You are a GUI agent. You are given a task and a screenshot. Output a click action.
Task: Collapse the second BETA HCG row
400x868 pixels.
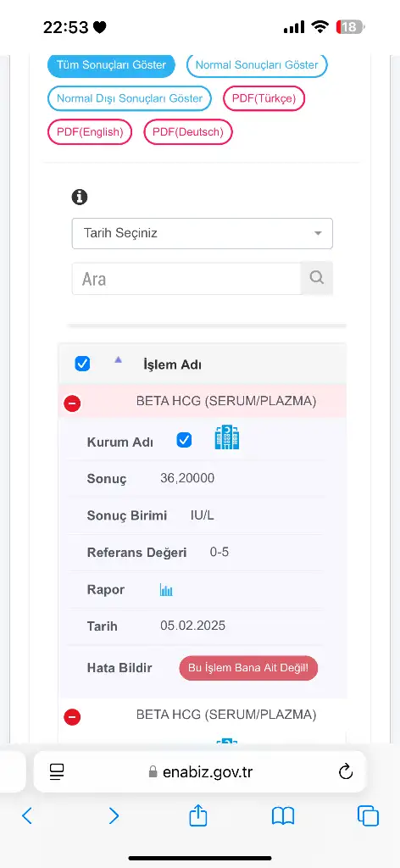[x=73, y=717]
